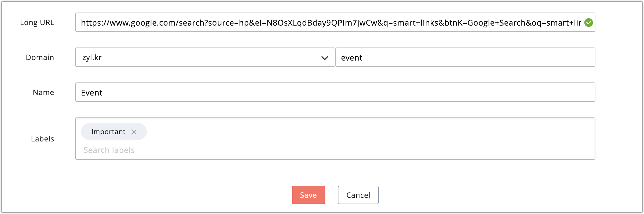The width and height of the screenshot is (644, 214).
Task: Select the Important label chip
Action: (114, 132)
